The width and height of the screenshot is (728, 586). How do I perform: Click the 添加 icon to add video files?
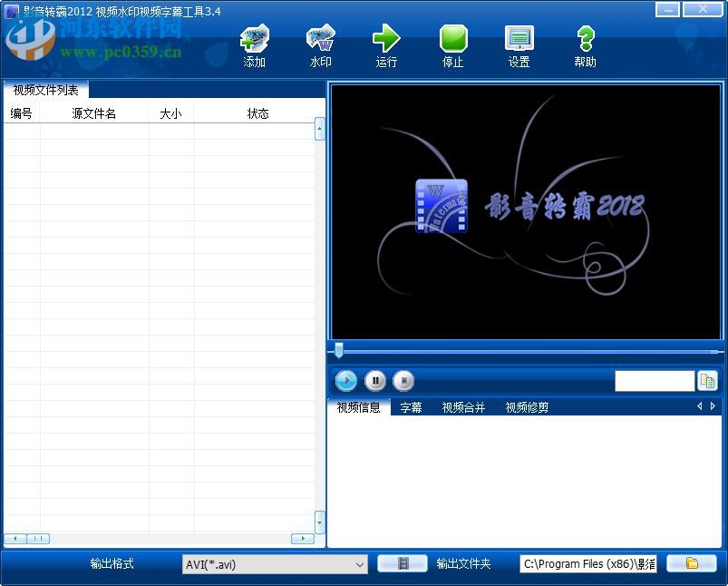(253, 43)
